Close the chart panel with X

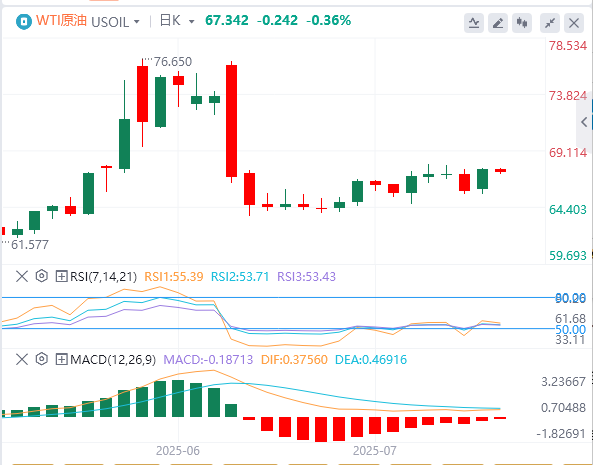pyautogui.click(x=574, y=23)
